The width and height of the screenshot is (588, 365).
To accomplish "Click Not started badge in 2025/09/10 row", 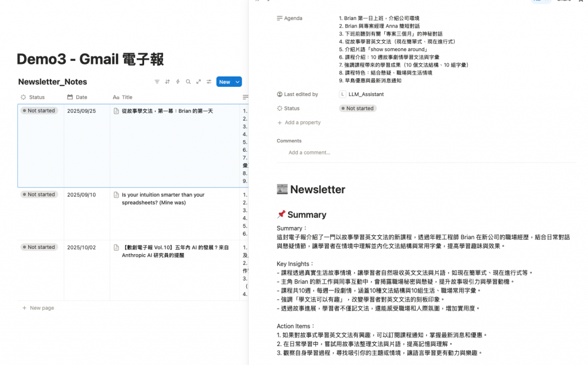I will (40, 194).
